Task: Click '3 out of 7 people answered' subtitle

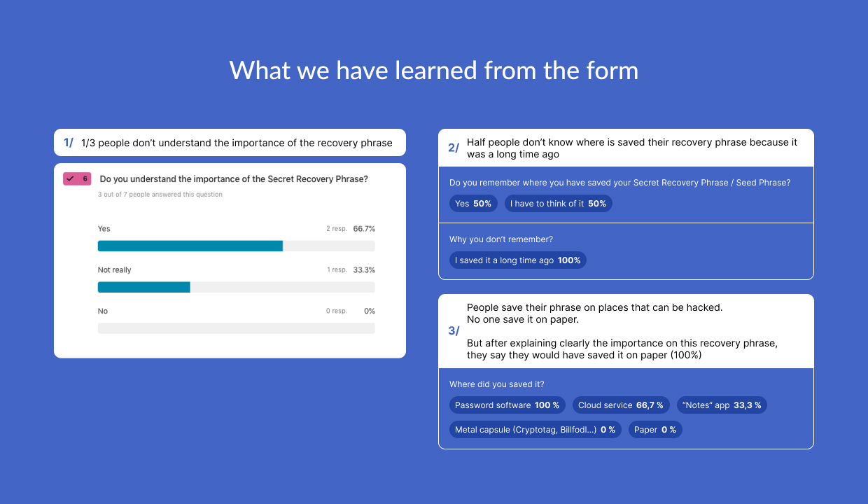Action: pyautogui.click(x=160, y=195)
